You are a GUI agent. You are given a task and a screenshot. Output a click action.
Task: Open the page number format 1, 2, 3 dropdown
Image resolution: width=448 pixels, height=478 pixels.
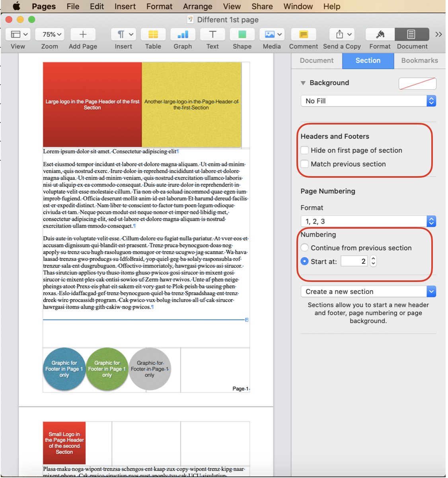click(x=368, y=221)
